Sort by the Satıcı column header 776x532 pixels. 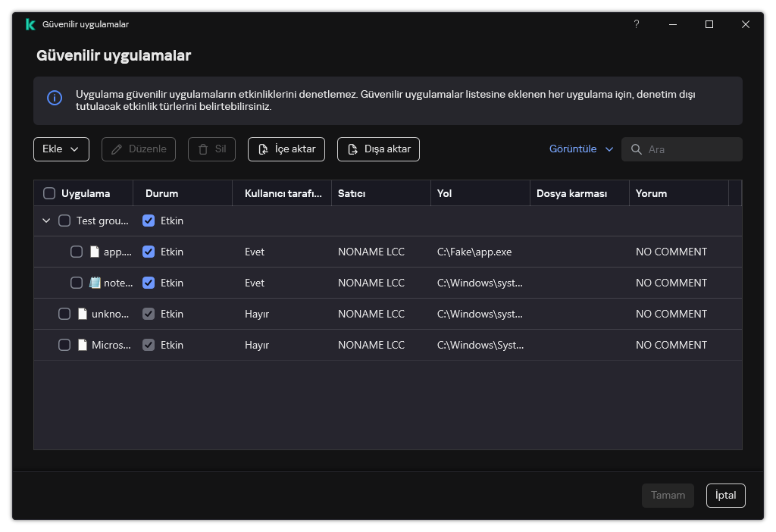click(352, 193)
